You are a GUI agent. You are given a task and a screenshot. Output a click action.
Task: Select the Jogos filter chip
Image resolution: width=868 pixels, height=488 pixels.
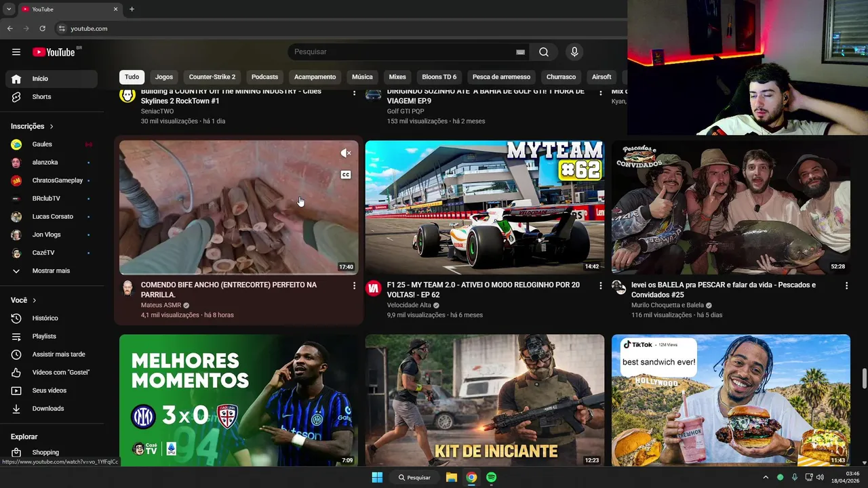164,77
